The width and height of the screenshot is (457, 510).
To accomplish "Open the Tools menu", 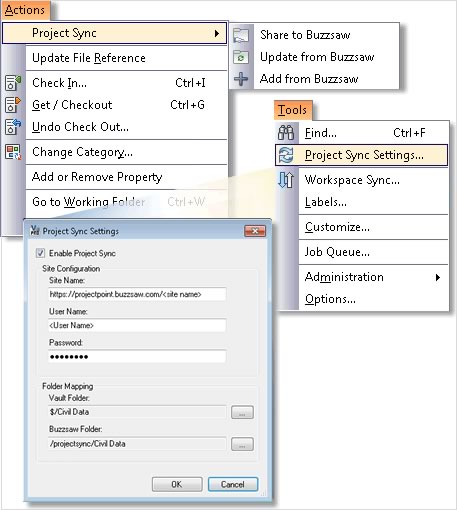I will point(293,110).
